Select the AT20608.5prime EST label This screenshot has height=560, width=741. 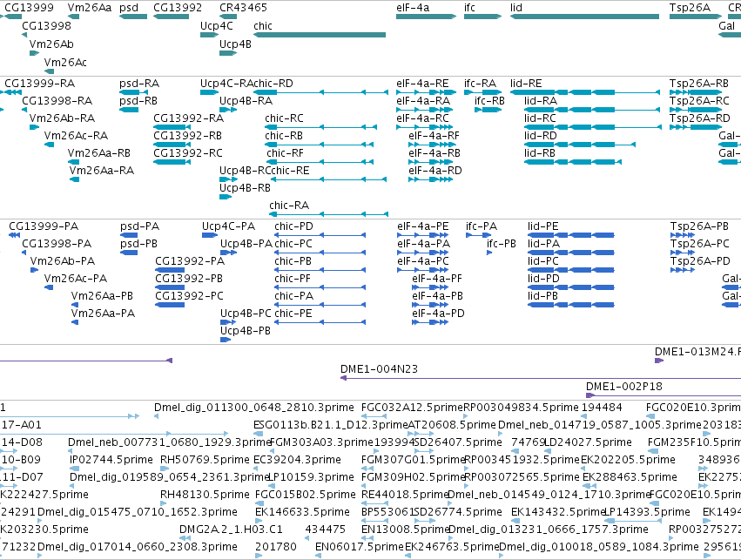click(x=452, y=425)
